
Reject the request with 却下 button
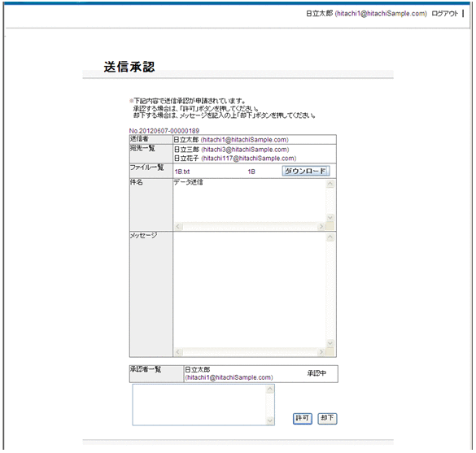327,418
